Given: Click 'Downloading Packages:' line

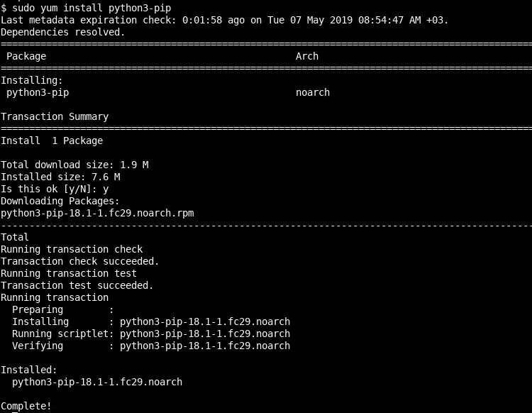Looking at the screenshot, I should click(x=60, y=202).
